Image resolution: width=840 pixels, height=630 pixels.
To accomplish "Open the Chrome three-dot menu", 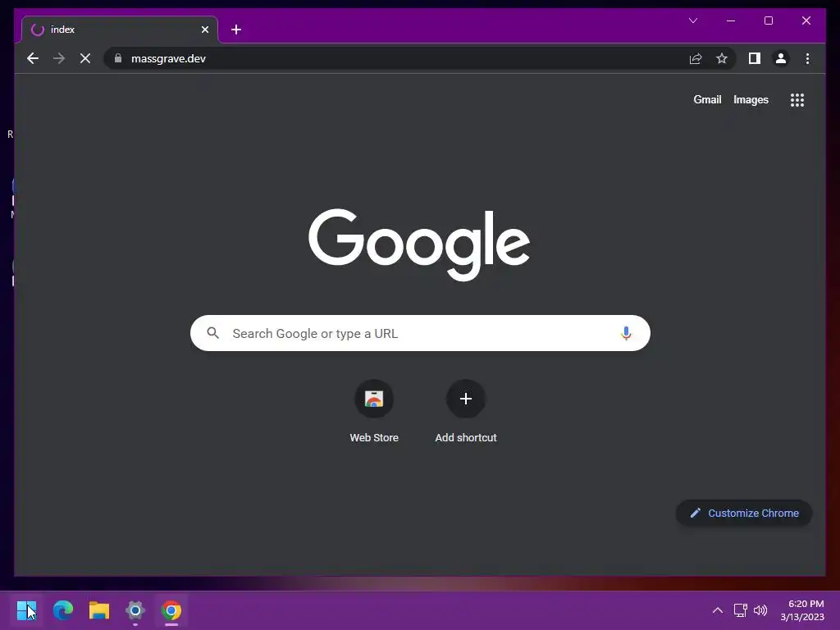I will tap(807, 58).
